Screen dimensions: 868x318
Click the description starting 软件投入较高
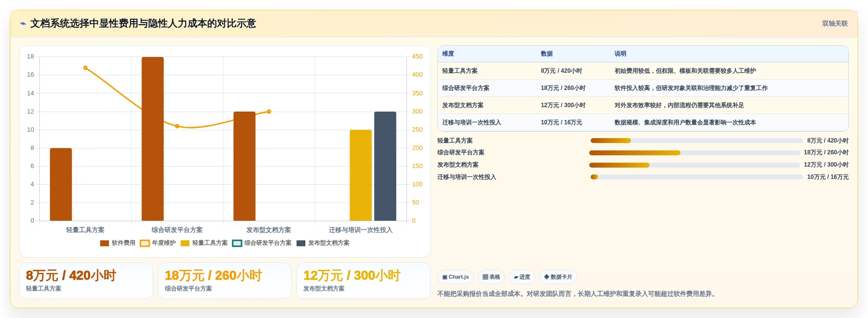(691, 88)
